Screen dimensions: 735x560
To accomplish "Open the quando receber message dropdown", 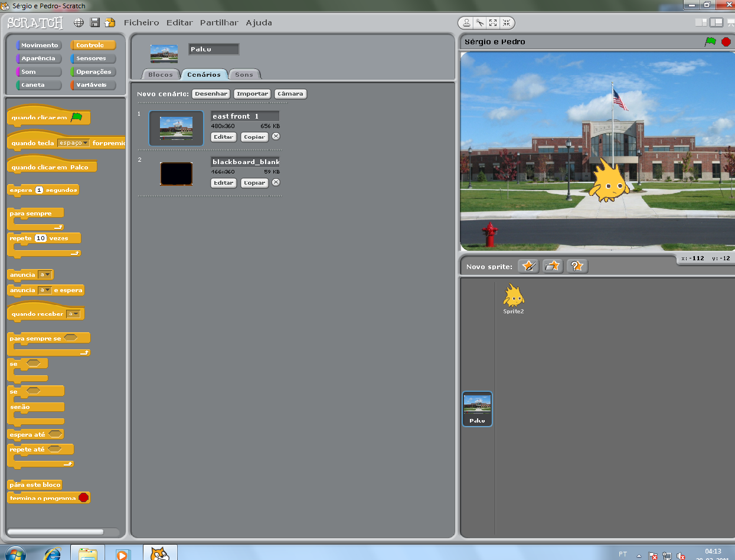I will (x=73, y=314).
